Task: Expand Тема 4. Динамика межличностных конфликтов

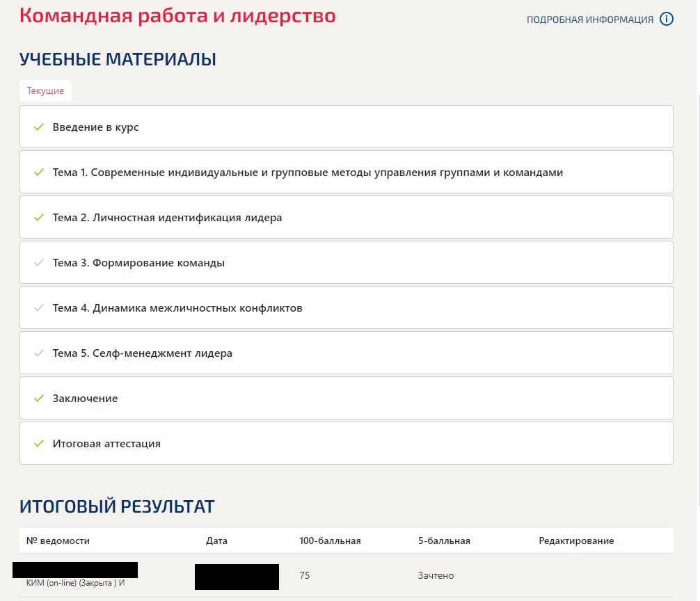Action: 177,308
